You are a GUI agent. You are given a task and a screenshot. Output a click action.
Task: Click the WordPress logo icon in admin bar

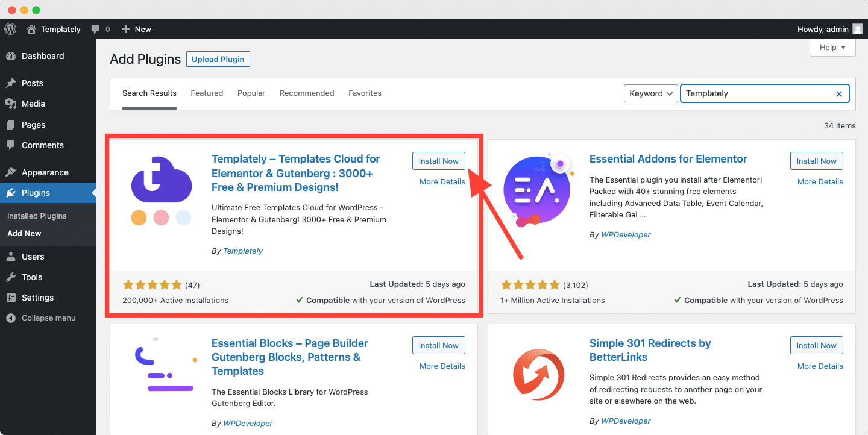[x=10, y=29]
